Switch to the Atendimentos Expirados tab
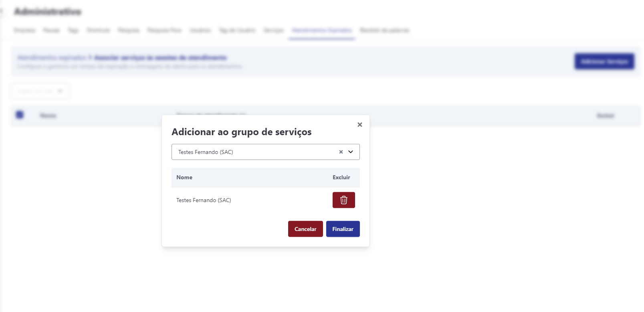 coord(322,30)
